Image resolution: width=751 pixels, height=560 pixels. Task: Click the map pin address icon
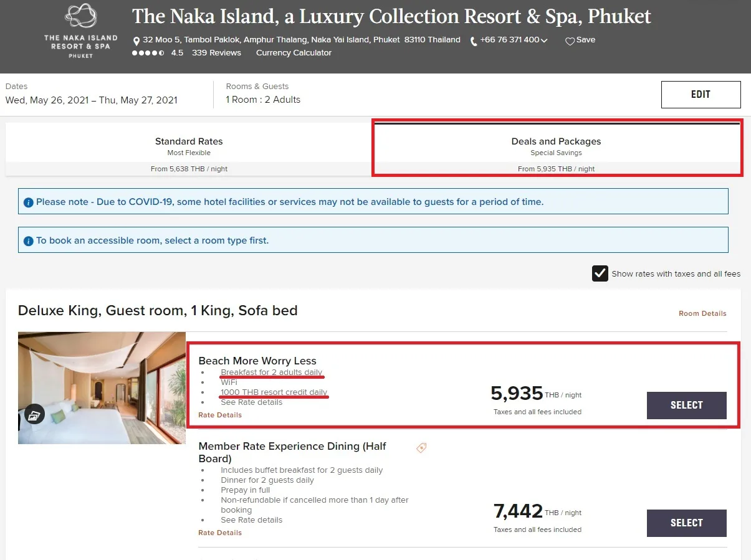pos(136,40)
